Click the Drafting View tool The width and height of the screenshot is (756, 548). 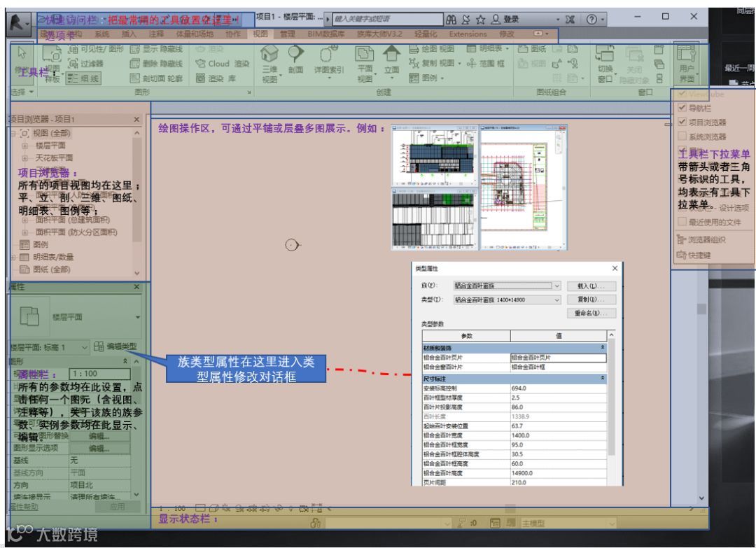tap(431, 49)
